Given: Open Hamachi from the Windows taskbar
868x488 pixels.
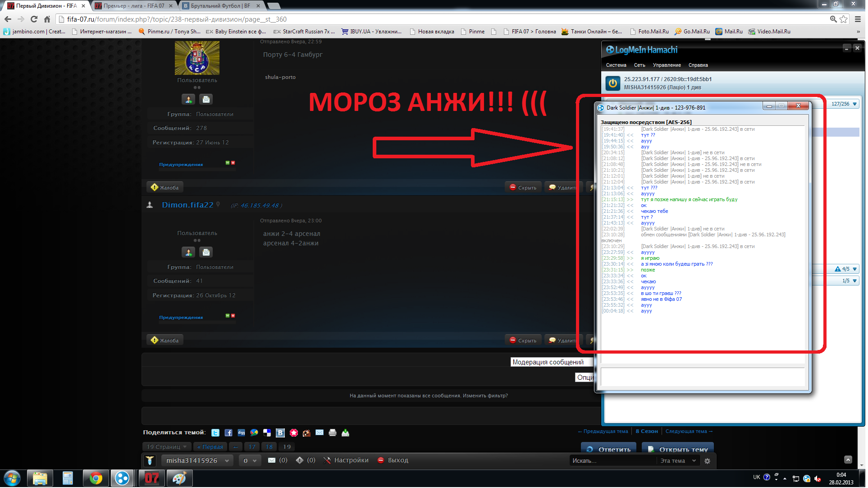Looking at the screenshot, I should (x=122, y=479).
